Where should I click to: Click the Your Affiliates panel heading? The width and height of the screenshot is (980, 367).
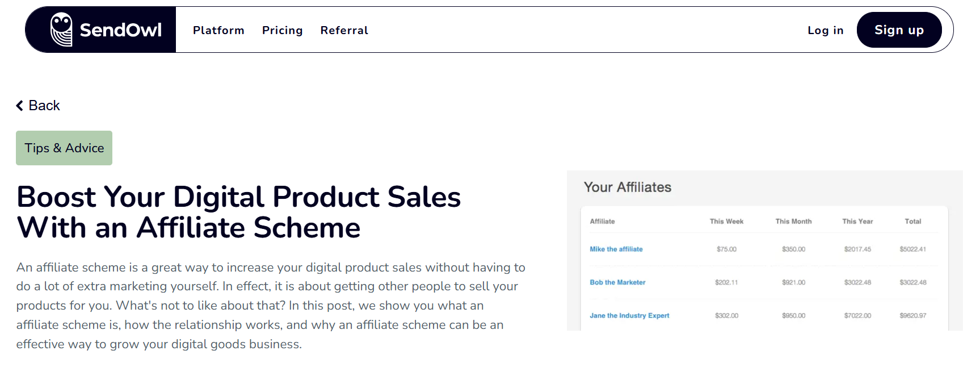point(629,187)
